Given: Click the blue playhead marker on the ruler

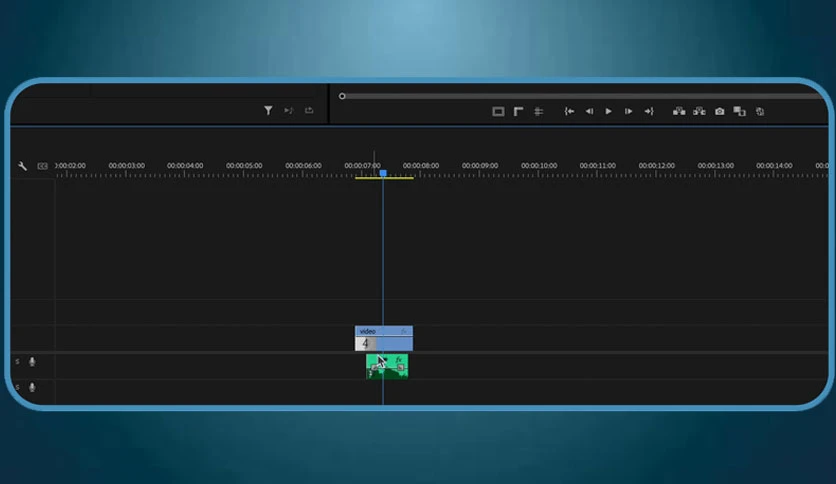Looking at the screenshot, I should [x=383, y=173].
